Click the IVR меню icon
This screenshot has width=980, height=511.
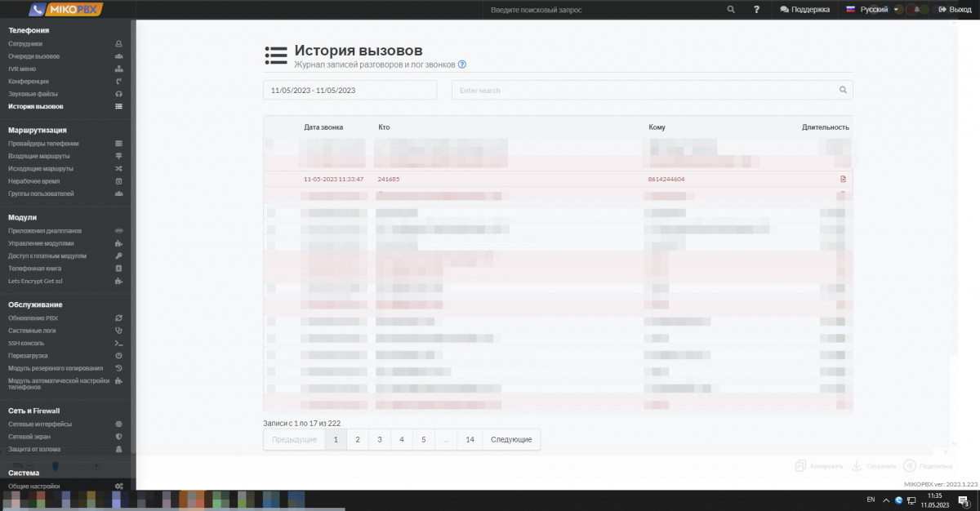[x=119, y=69]
